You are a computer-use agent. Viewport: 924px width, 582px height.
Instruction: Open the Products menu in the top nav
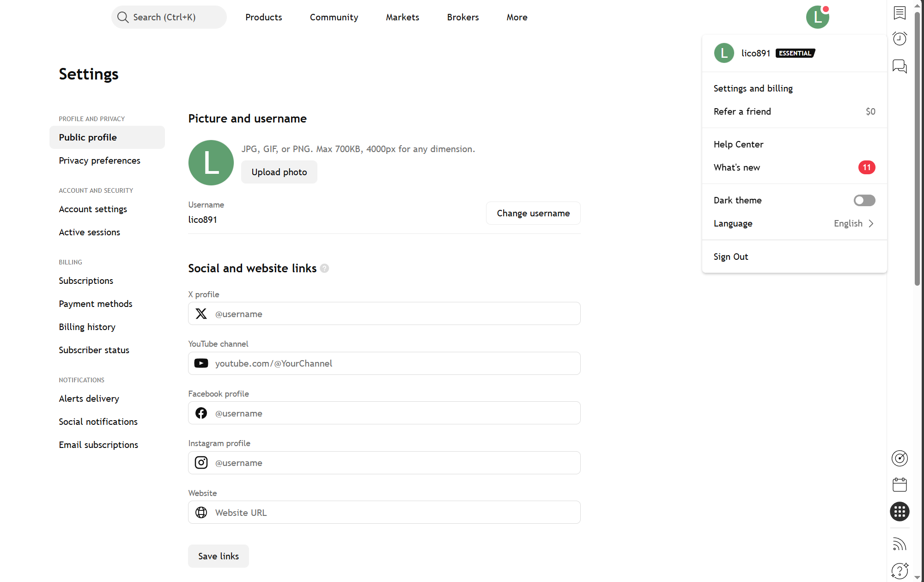263,17
